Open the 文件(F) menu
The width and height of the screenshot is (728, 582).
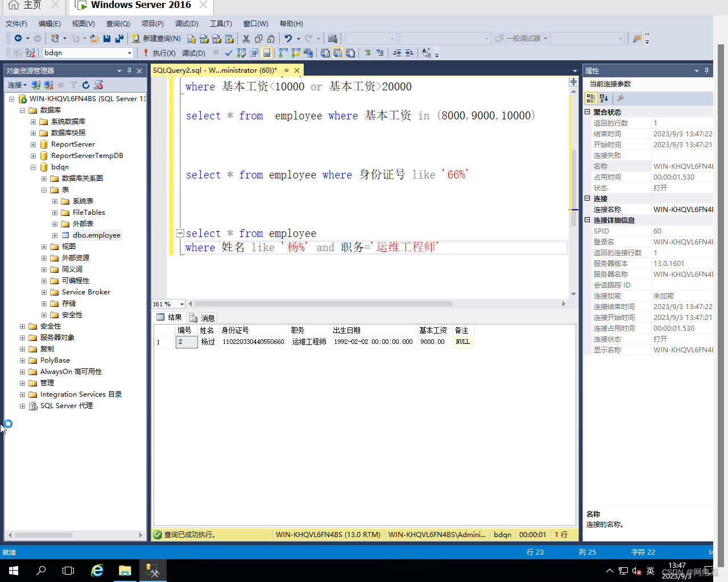(16, 23)
